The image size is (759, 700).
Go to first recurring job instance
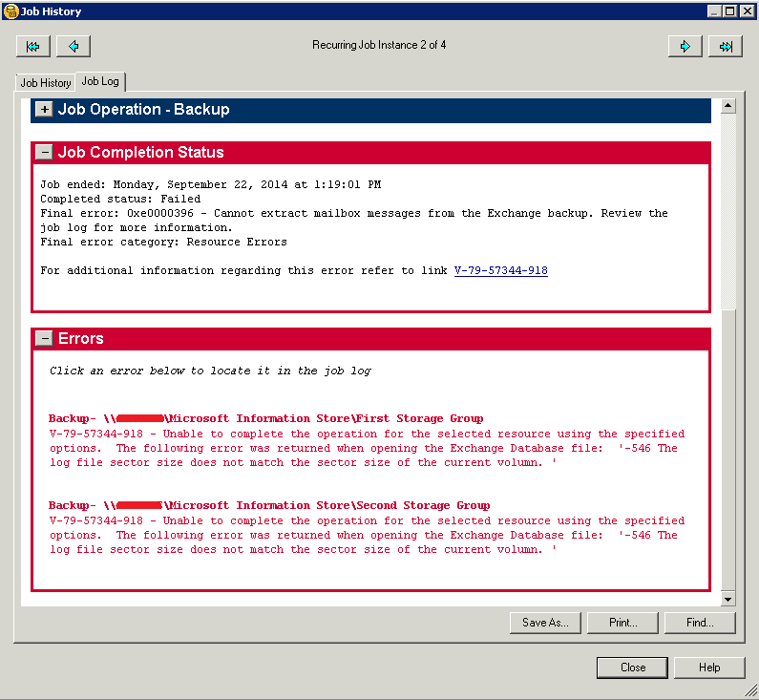click(32, 47)
